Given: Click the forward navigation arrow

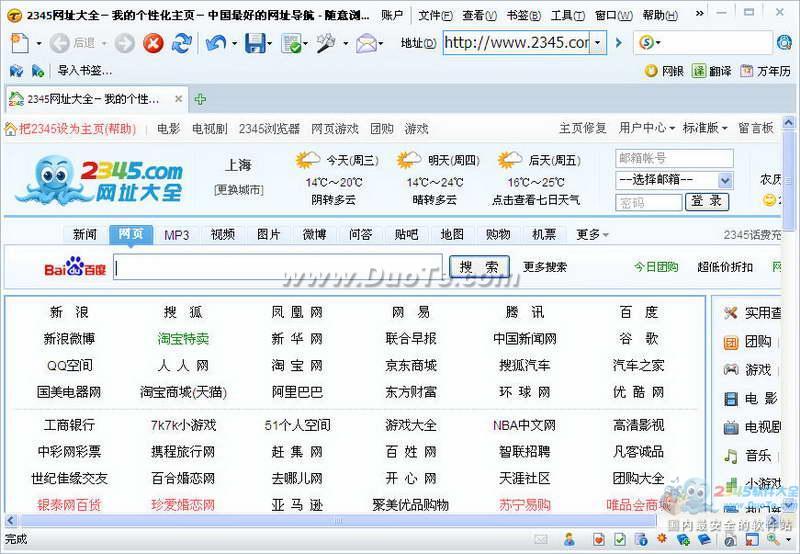Looking at the screenshot, I should click(124, 43).
